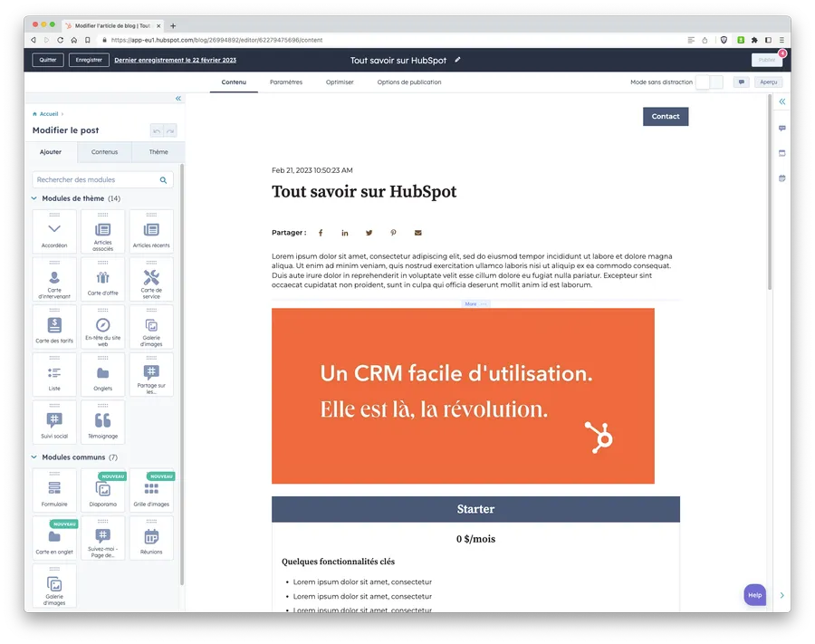Image resolution: width=815 pixels, height=644 pixels.
Task: Click the right-edge chevron near Help
Action: coord(781,595)
